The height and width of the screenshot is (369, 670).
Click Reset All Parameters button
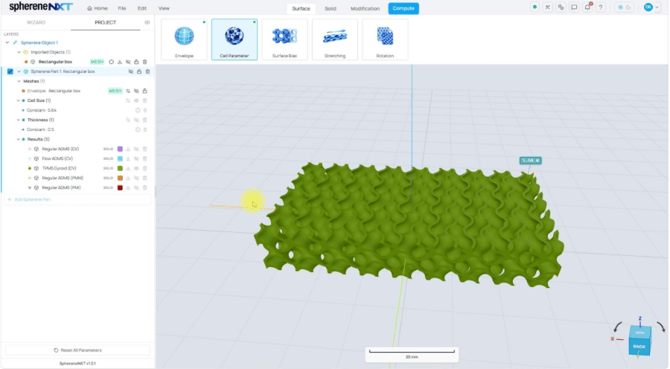click(78, 350)
